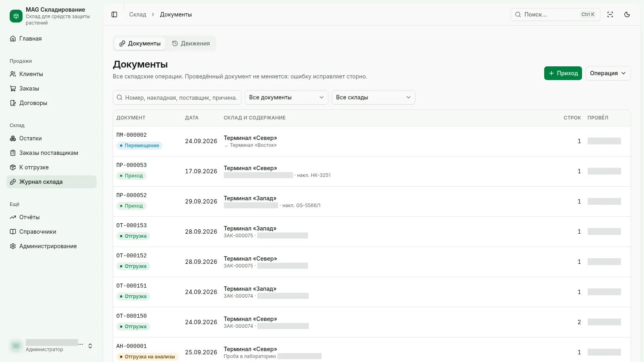This screenshot has width=644, height=362.
Task: Open Клиенты section
Action: pos(52,74)
